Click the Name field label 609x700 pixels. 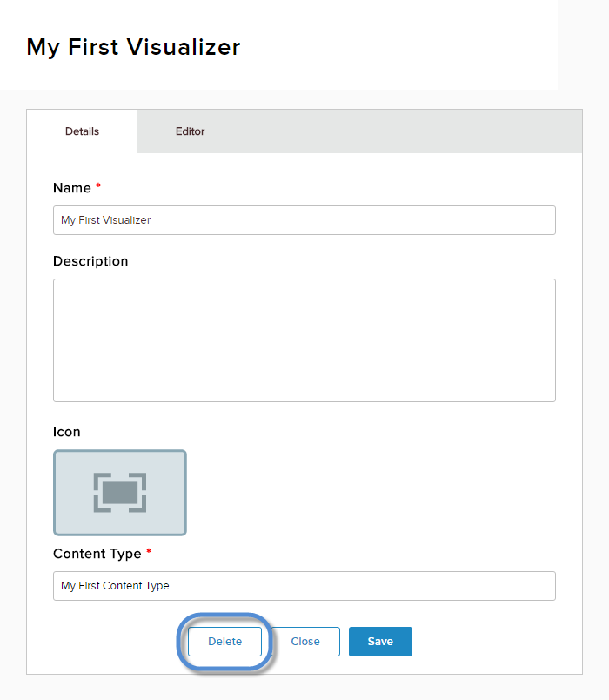coord(72,188)
